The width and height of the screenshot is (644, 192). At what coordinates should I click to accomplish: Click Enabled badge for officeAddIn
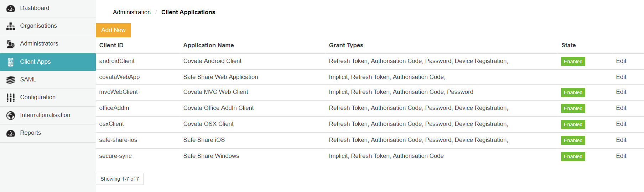(573, 108)
